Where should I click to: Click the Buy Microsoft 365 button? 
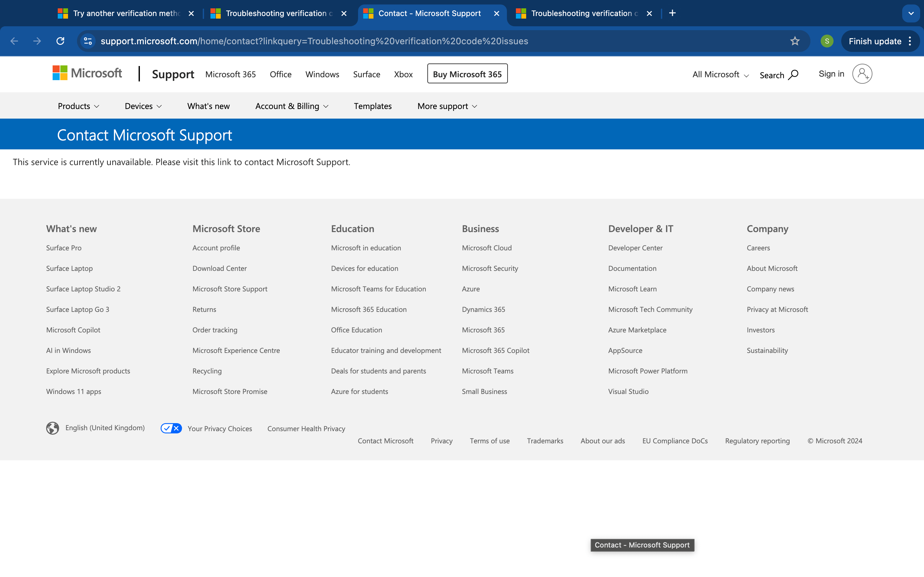coord(467,74)
